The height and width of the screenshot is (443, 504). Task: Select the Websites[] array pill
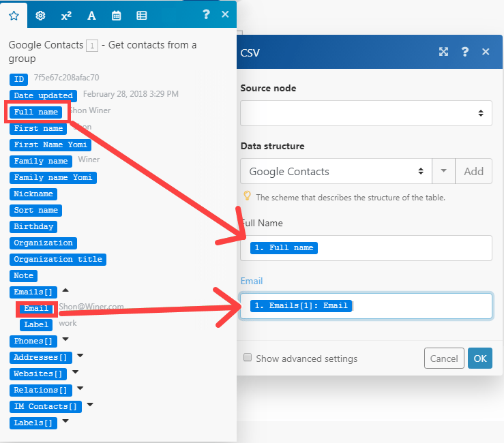(x=38, y=374)
